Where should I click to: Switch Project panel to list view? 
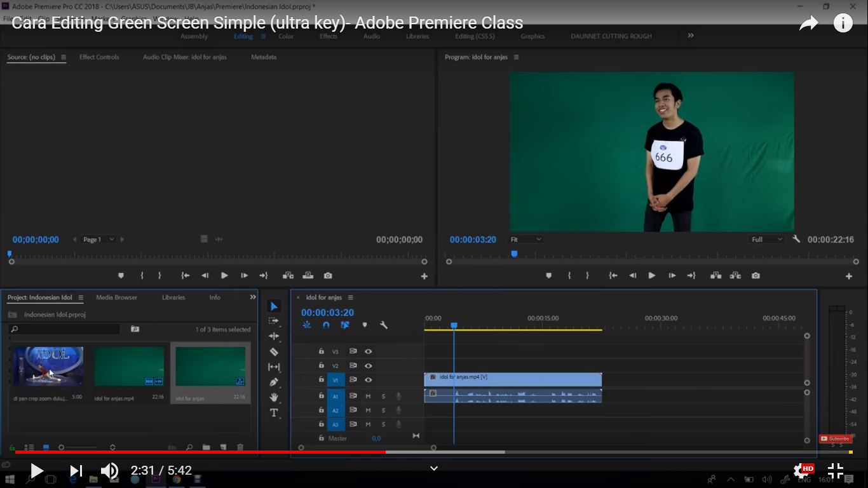tap(29, 447)
